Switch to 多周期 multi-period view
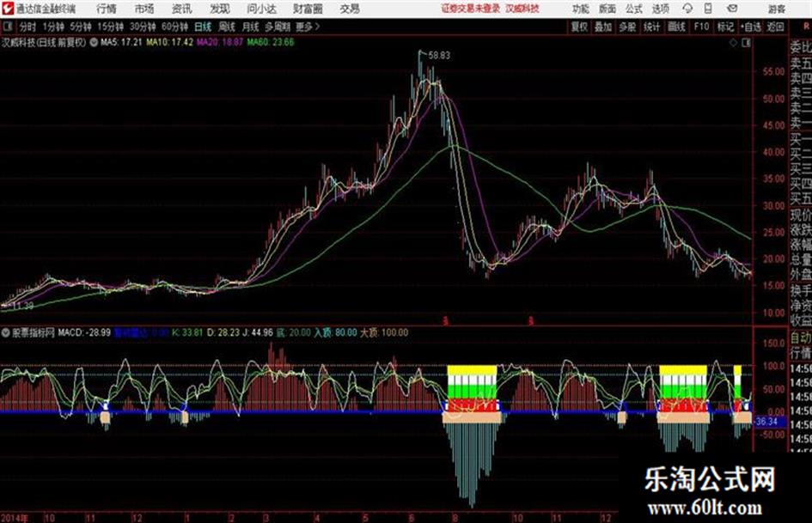Viewport: 812px width, 523px height. pos(278,27)
